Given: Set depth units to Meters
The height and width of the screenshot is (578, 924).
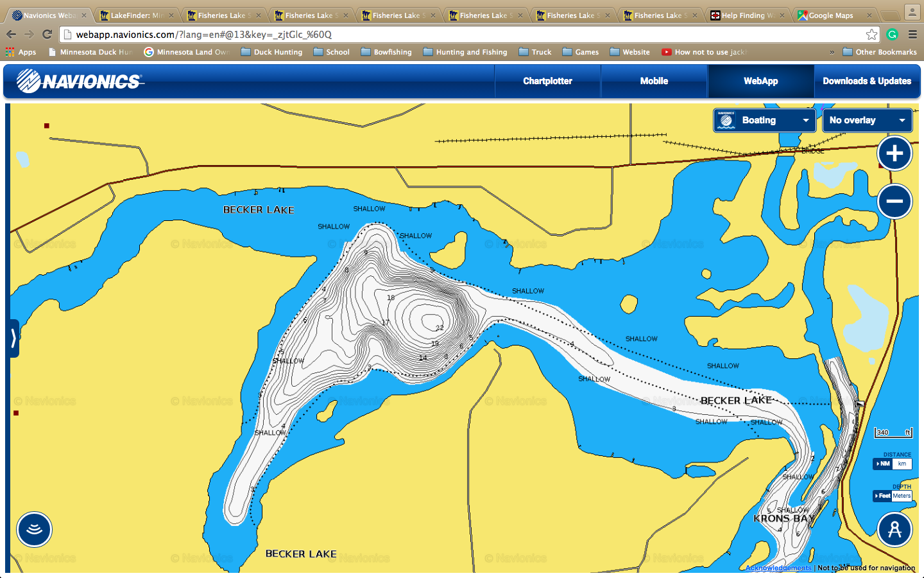Looking at the screenshot, I should (x=902, y=496).
